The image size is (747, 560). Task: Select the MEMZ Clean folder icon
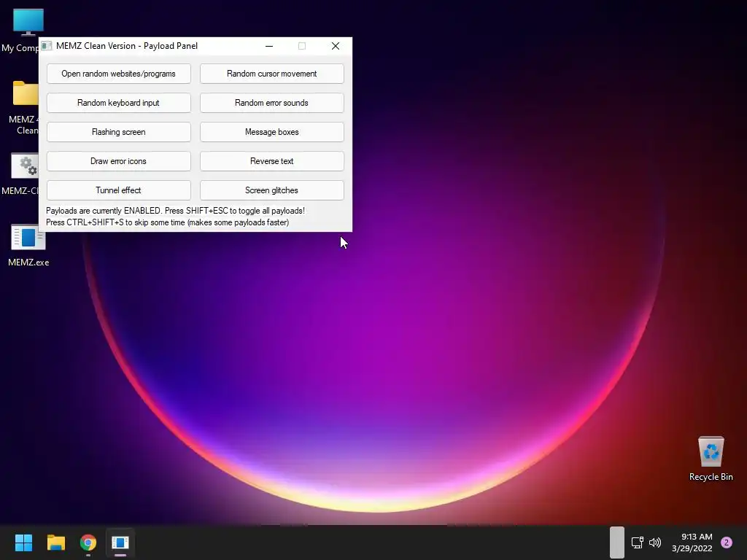[x=24, y=108]
